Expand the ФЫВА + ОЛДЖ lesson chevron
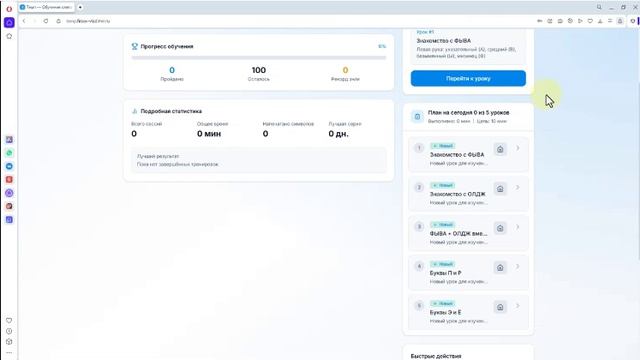Screen dimensions: 640x360 (518, 227)
